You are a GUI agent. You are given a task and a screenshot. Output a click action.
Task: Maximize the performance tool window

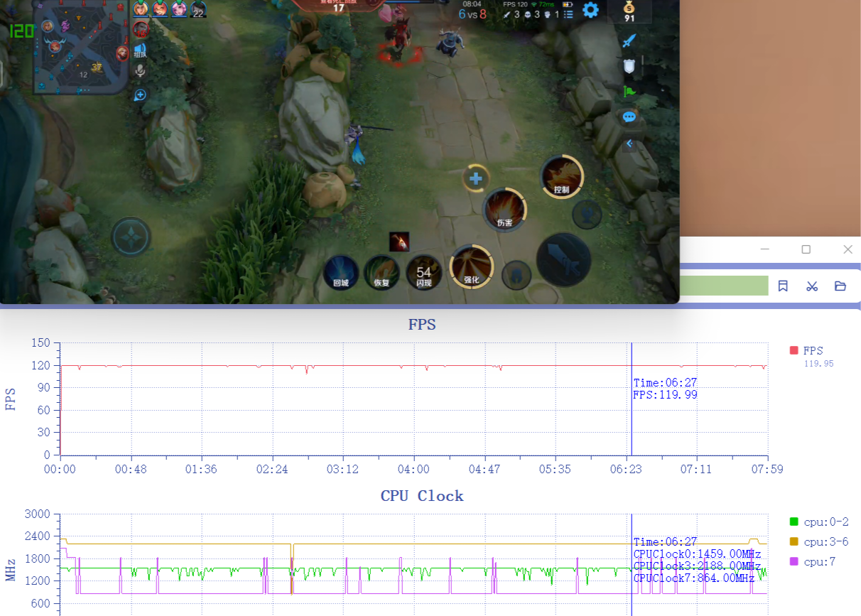806,249
